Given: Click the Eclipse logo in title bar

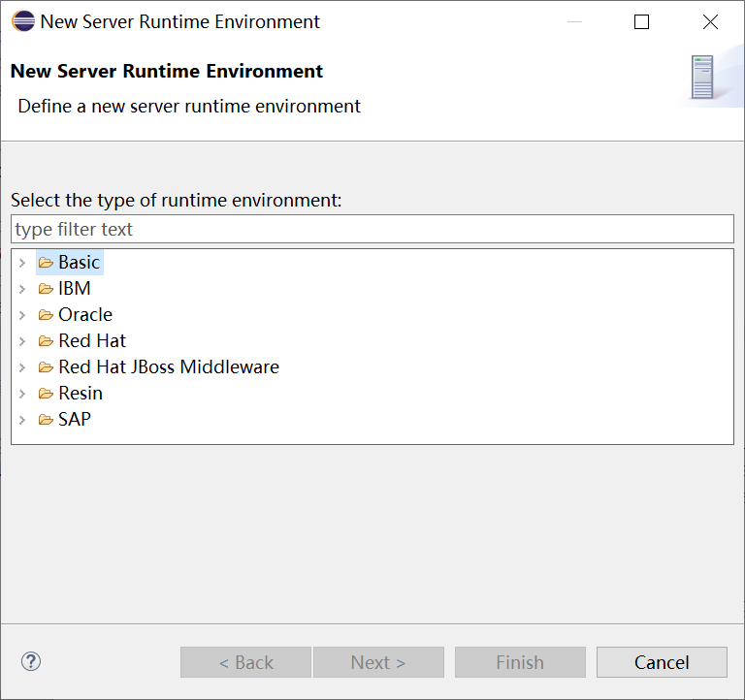Looking at the screenshot, I should point(21,21).
